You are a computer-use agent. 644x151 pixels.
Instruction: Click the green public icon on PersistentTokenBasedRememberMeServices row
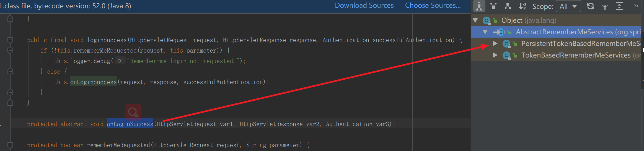[515, 44]
